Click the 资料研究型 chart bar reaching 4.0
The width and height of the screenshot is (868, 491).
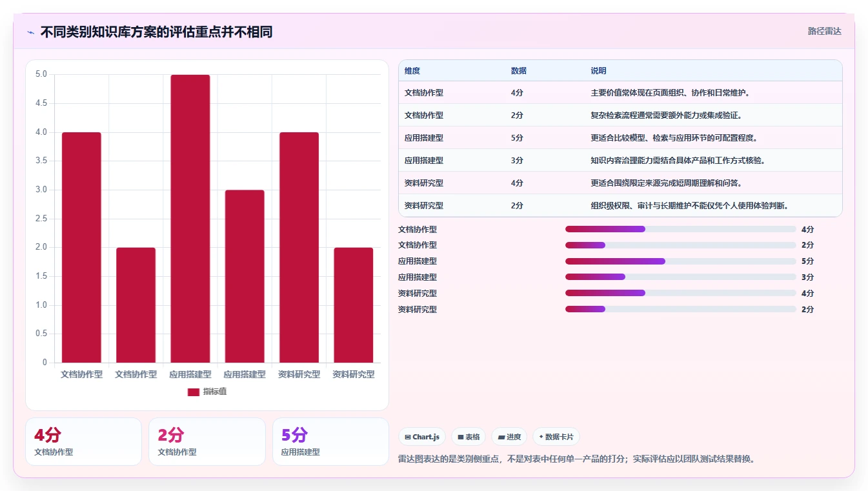[299, 248]
